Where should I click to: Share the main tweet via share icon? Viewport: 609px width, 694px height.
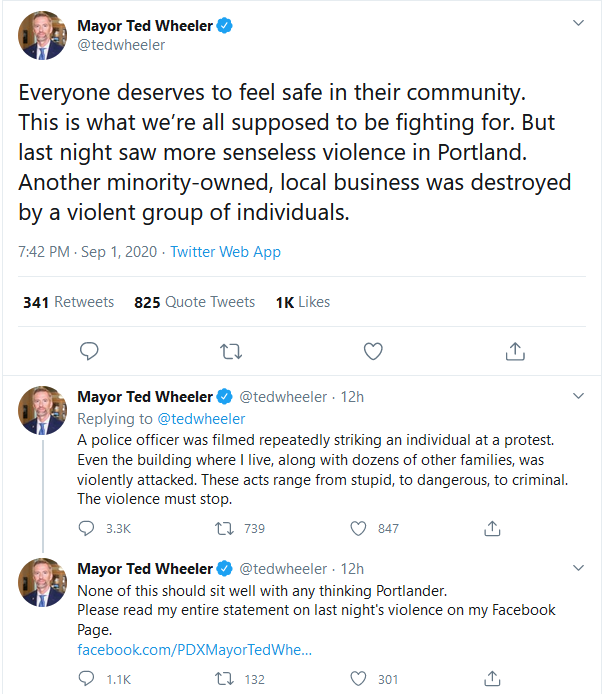515,351
